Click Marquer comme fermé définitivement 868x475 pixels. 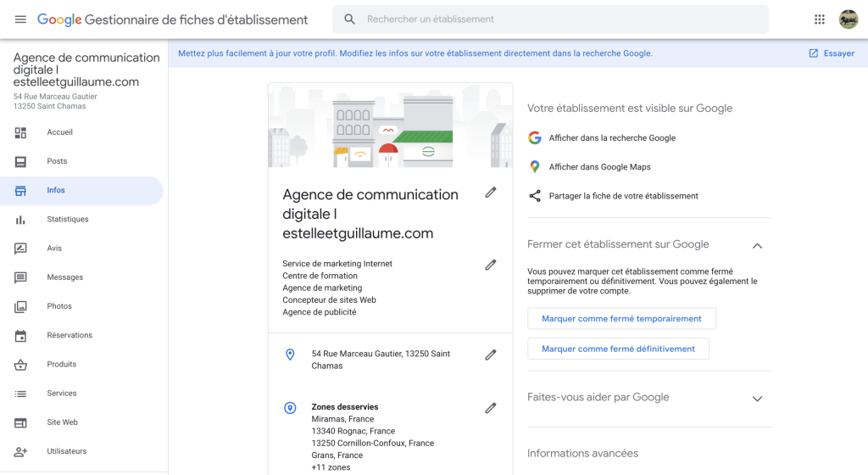[618, 349]
